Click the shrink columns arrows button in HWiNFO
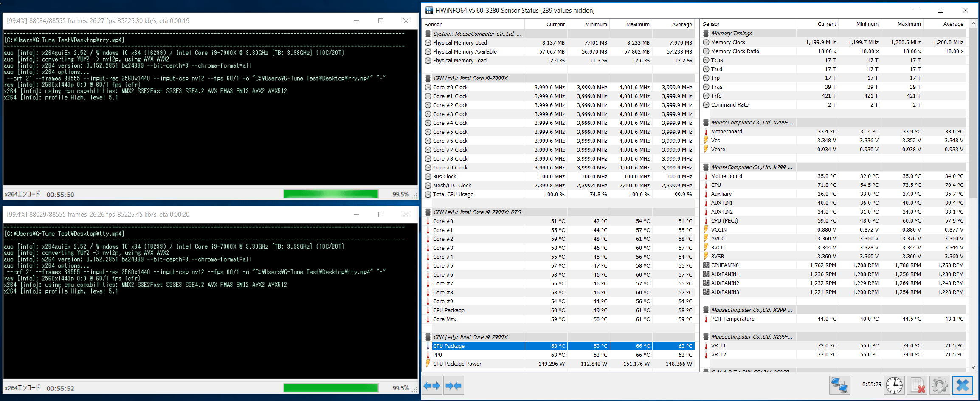The width and height of the screenshot is (980, 401). click(x=453, y=386)
